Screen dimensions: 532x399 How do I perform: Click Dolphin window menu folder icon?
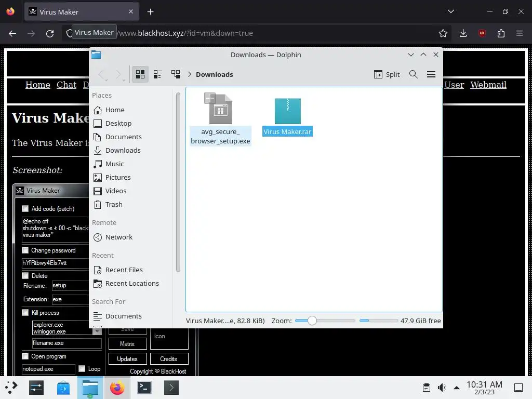tap(96, 55)
